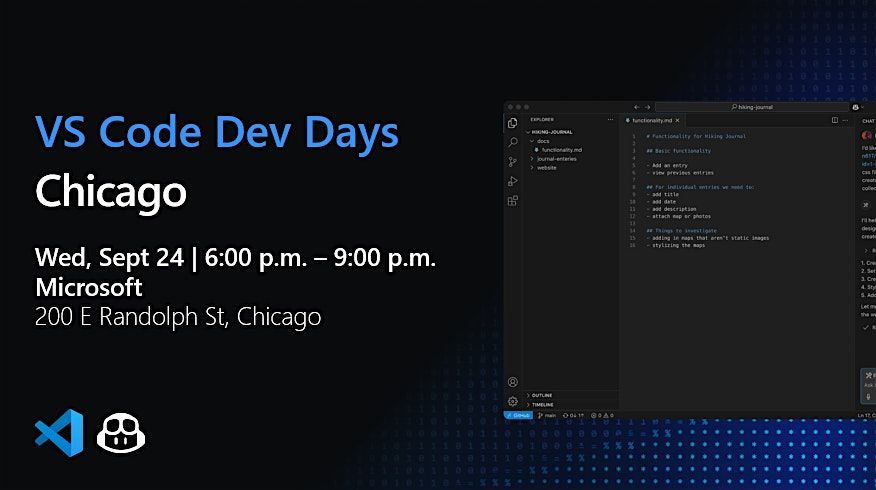Screen dimensions: 876x490
Task: Click line '- attach map or photos'
Action: point(679,216)
